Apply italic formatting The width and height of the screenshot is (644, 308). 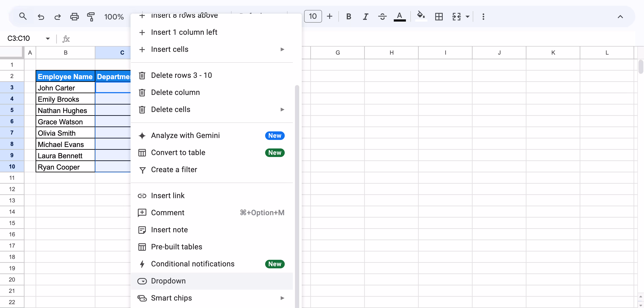point(365,16)
